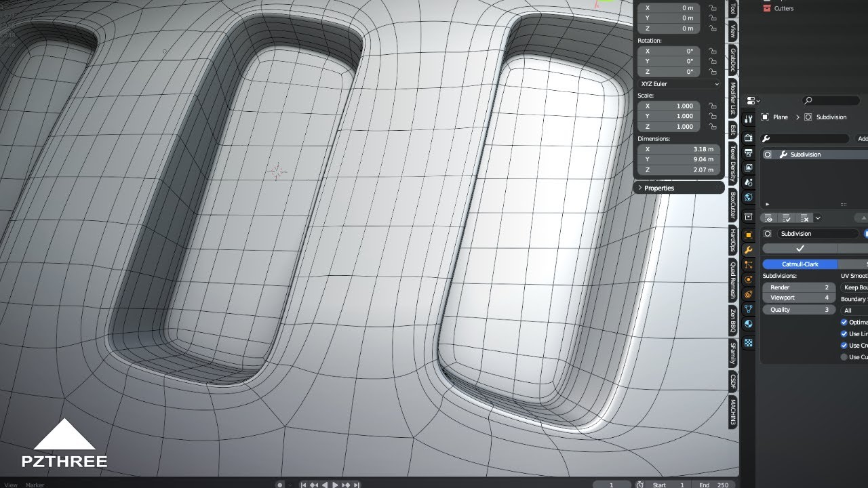Click the apply modifier checkmark button

pyautogui.click(x=800, y=249)
